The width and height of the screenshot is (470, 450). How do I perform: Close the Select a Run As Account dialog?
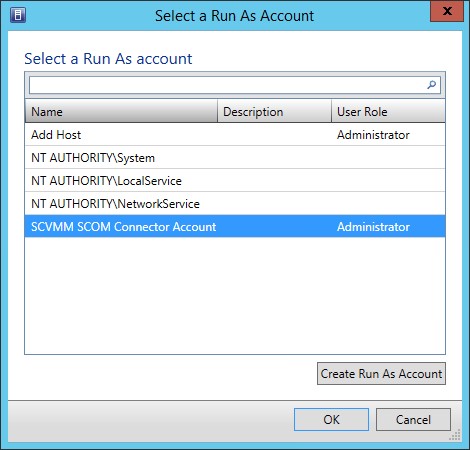click(447, 11)
